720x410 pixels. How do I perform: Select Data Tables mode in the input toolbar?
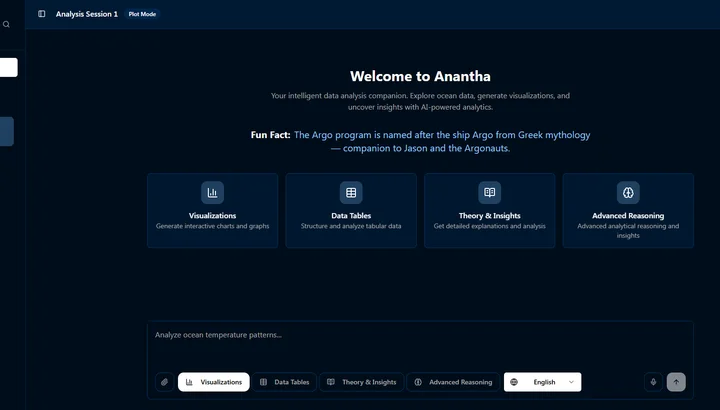point(285,382)
